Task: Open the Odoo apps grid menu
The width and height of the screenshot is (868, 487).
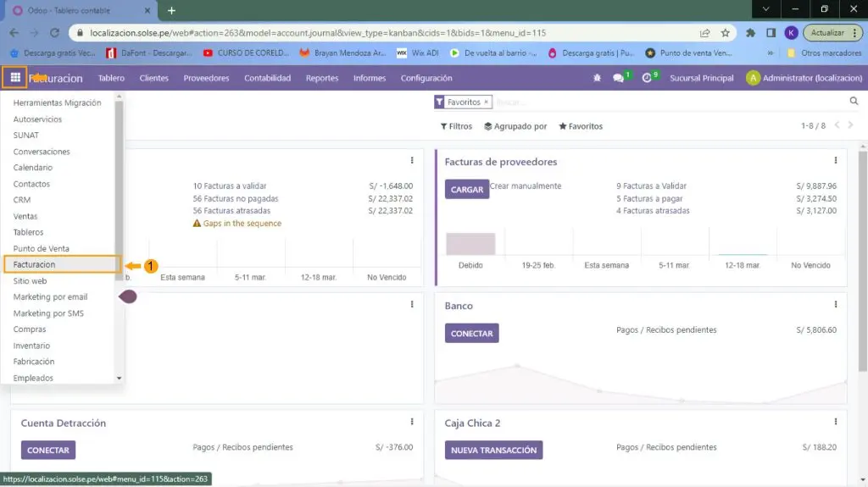Action: [x=14, y=78]
